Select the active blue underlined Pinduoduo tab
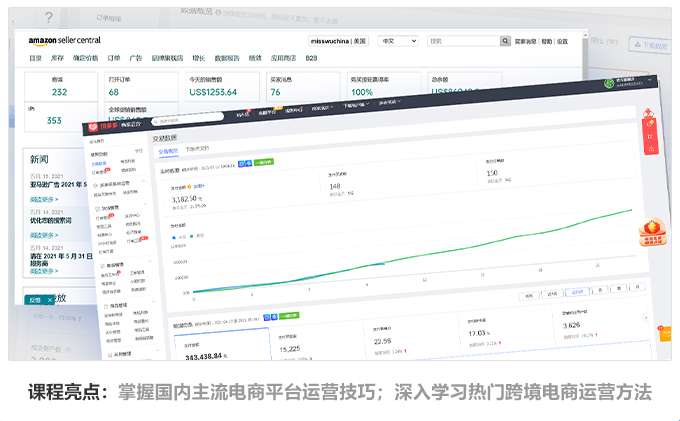Viewport: 680px width, 421px height. [x=168, y=151]
